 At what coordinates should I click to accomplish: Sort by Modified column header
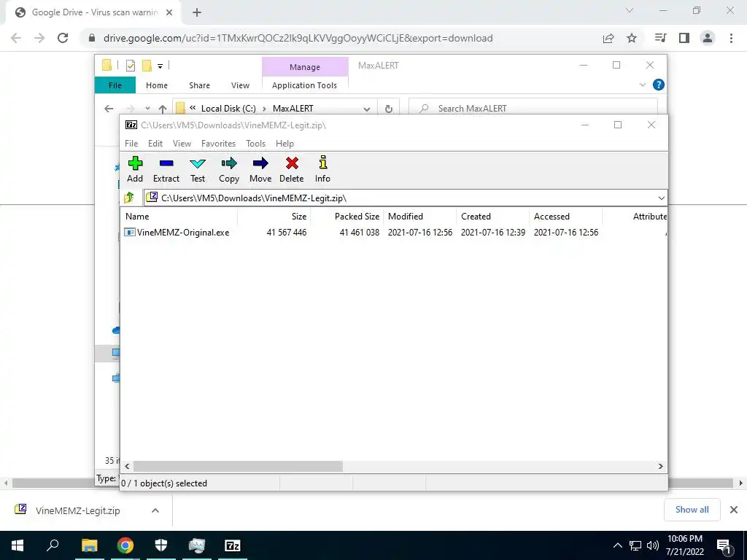tap(419, 216)
